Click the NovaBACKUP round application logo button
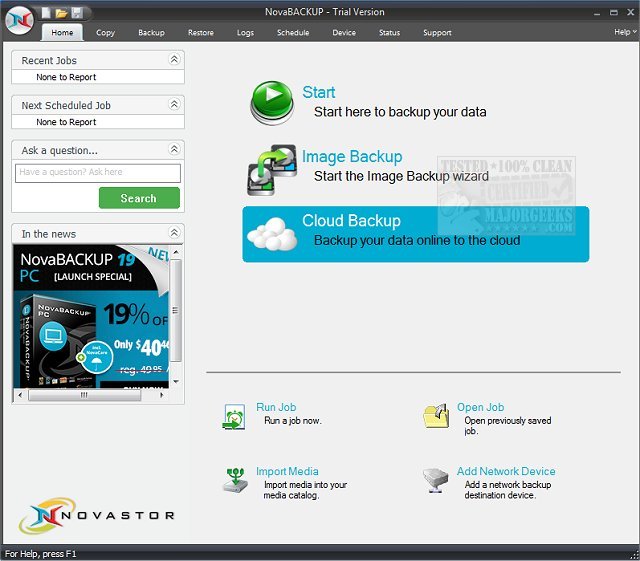 pyautogui.click(x=19, y=21)
